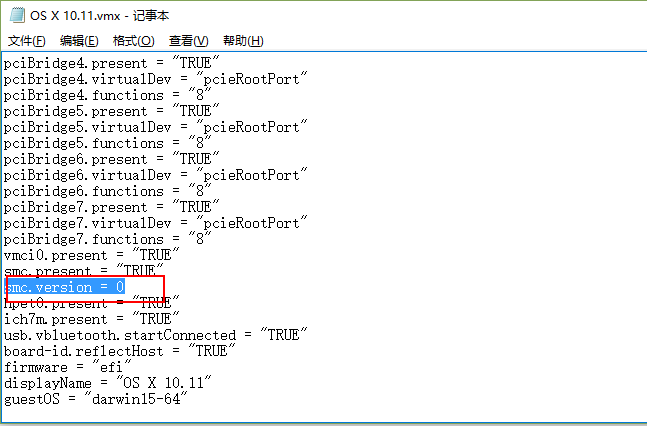
Task: Click the pciBridge5.functions = "8" line
Action: pyautogui.click(x=107, y=143)
